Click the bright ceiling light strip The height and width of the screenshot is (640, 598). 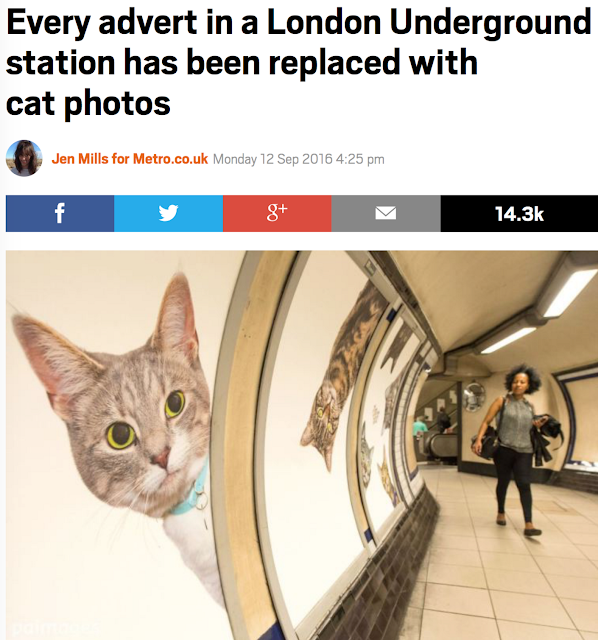pos(571,292)
